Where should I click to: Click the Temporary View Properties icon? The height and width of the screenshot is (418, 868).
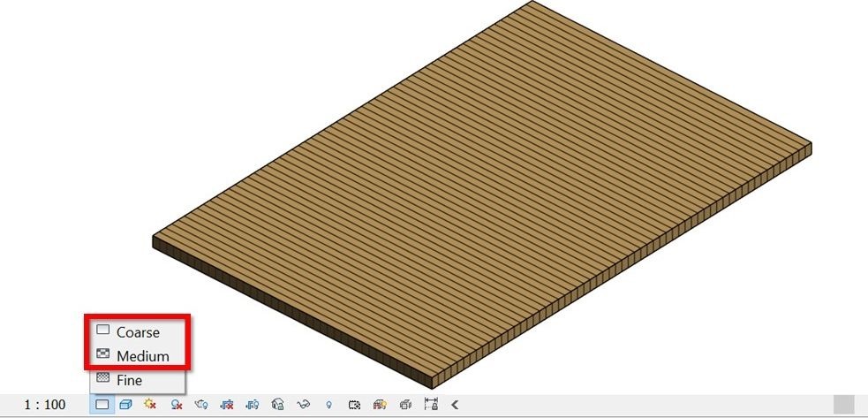pos(354,405)
